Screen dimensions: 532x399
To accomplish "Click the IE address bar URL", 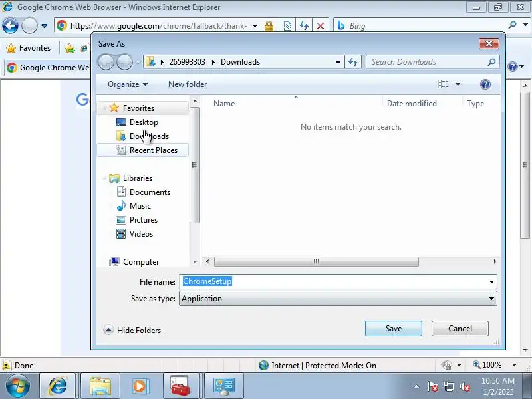I will (158, 26).
